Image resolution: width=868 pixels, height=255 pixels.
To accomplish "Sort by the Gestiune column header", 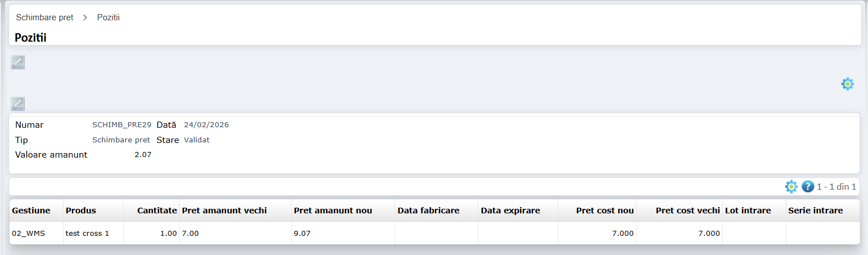I will coord(31,211).
